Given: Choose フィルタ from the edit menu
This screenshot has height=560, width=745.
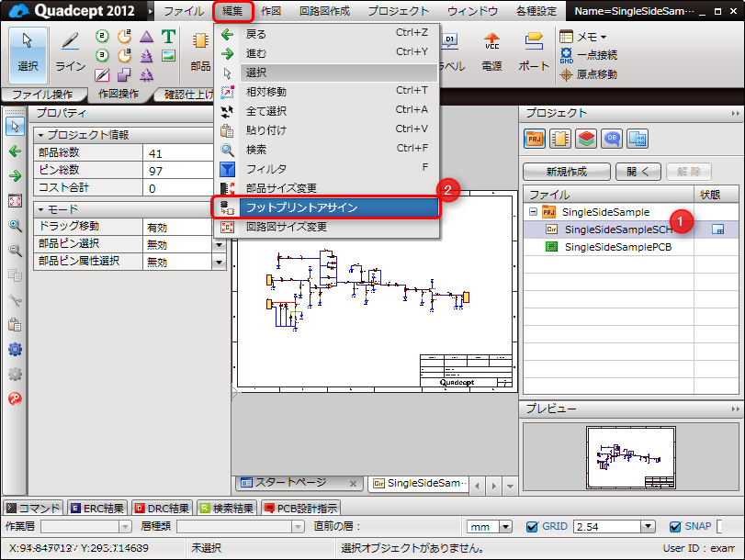Looking at the screenshot, I should [x=325, y=169].
